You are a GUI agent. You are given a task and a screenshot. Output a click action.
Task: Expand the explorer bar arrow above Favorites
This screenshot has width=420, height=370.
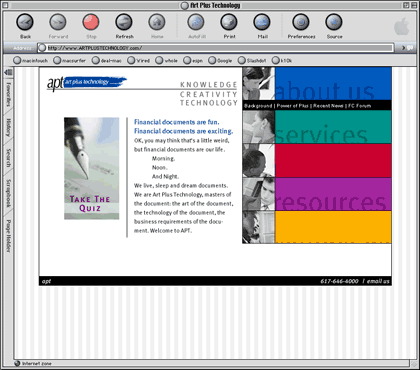pos(8,72)
